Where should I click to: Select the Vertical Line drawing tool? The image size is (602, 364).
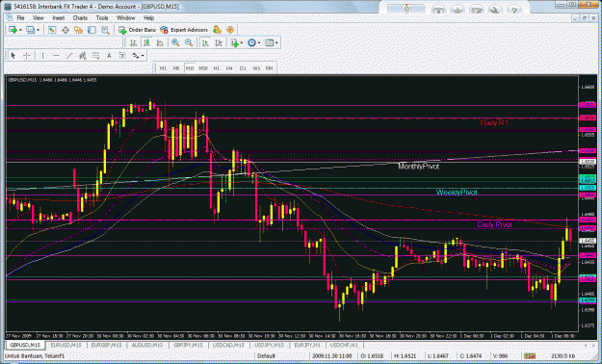(42, 56)
